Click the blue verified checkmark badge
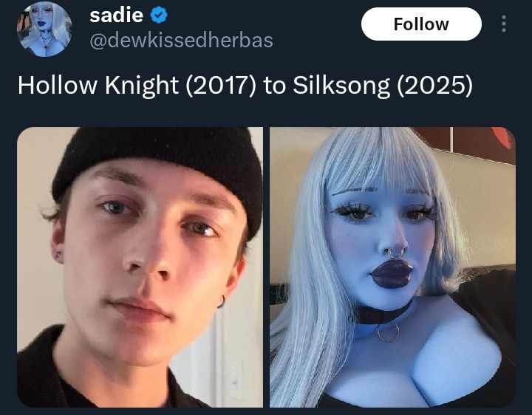The image size is (532, 415). point(159,16)
